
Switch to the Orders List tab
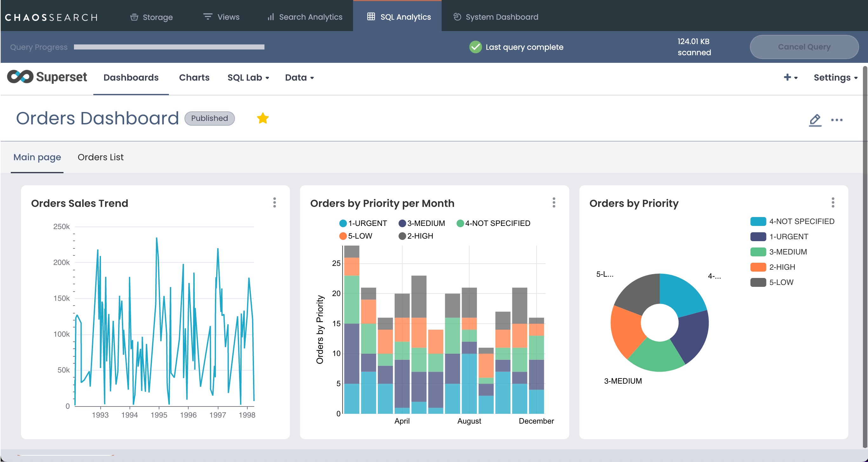(100, 157)
